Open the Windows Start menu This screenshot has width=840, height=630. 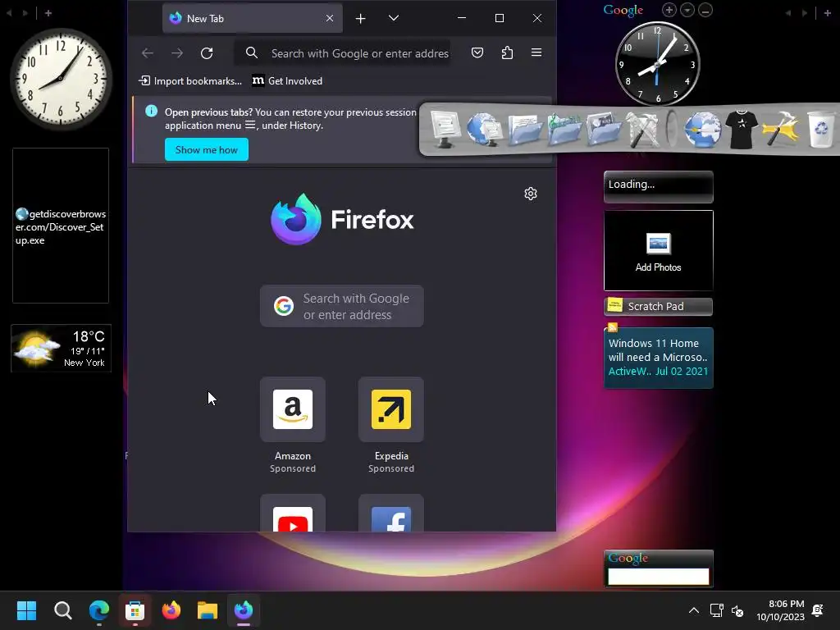[26, 610]
